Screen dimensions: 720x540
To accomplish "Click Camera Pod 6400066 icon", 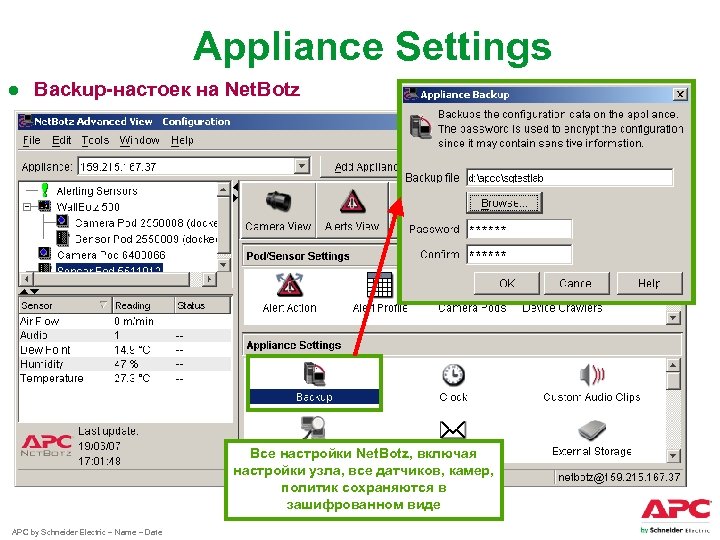I will [x=45, y=253].
